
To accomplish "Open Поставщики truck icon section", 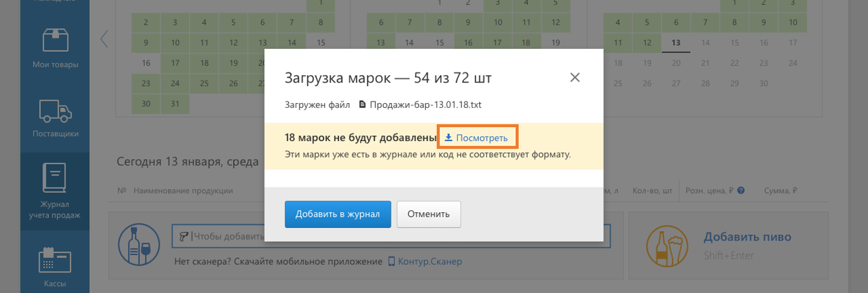I will (55, 118).
